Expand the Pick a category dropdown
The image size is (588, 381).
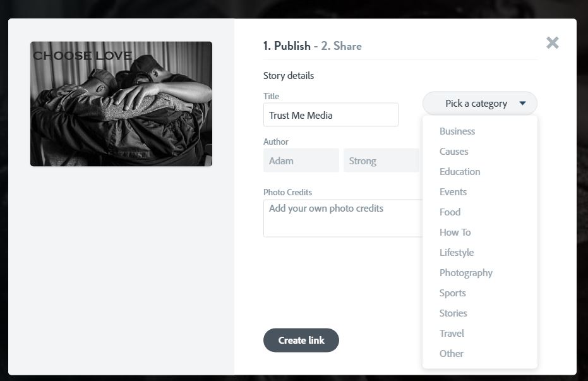point(480,104)
